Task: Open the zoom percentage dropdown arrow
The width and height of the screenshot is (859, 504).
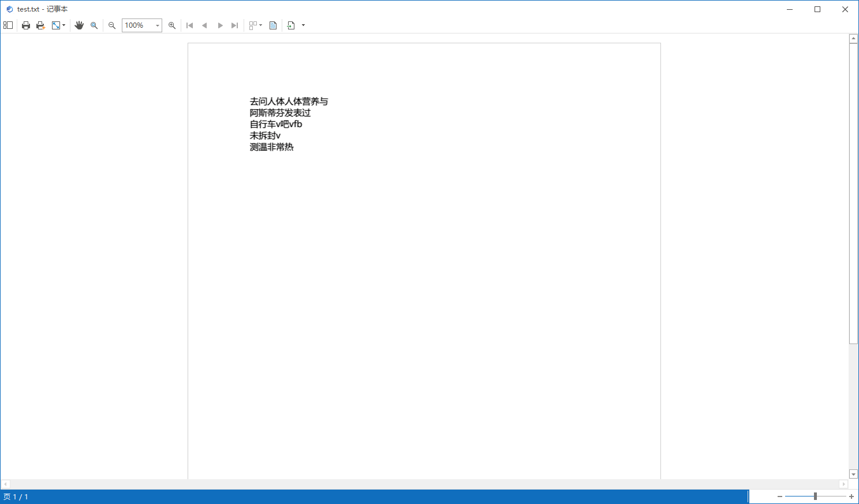Action: coord(158,25)
